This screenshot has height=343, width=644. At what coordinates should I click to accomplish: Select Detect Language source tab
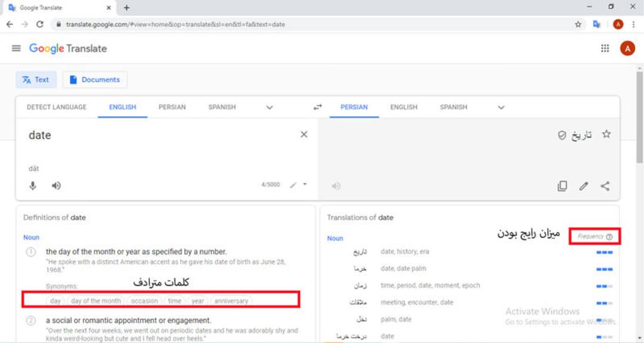(x=57, y=107)
